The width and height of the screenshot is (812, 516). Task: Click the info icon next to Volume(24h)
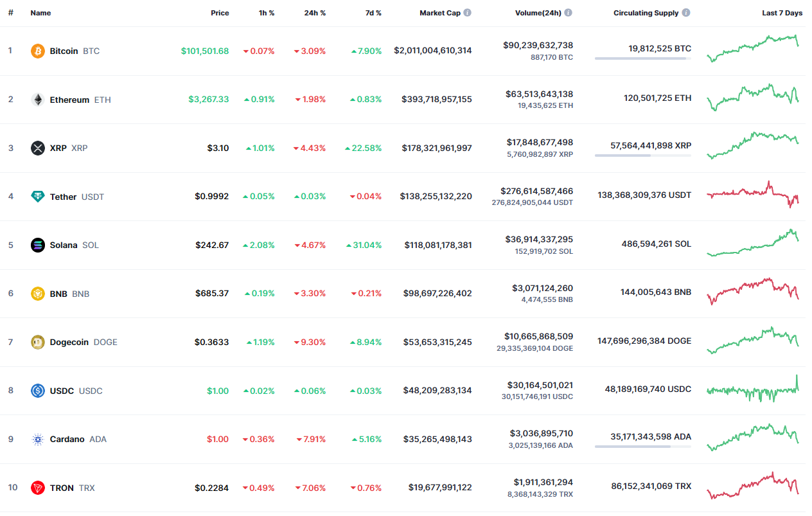point(569,13)
